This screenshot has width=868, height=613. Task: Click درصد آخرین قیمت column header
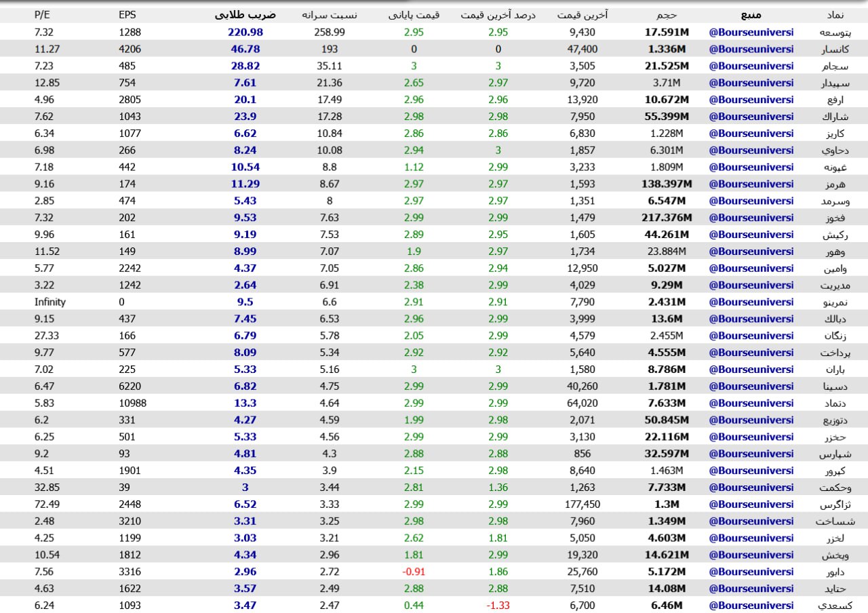(498, 15)
